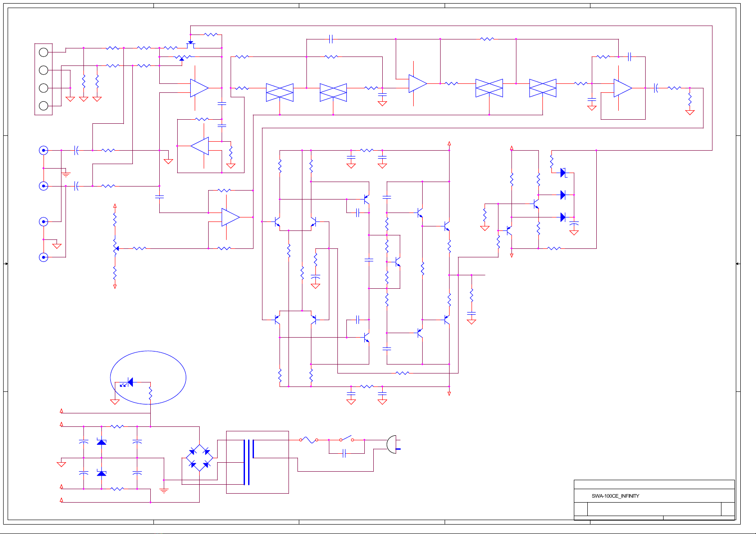The height and width of the screenshot is (534, 756).
Task: Click the top pin circle of the connector
Action: (44, 52)
